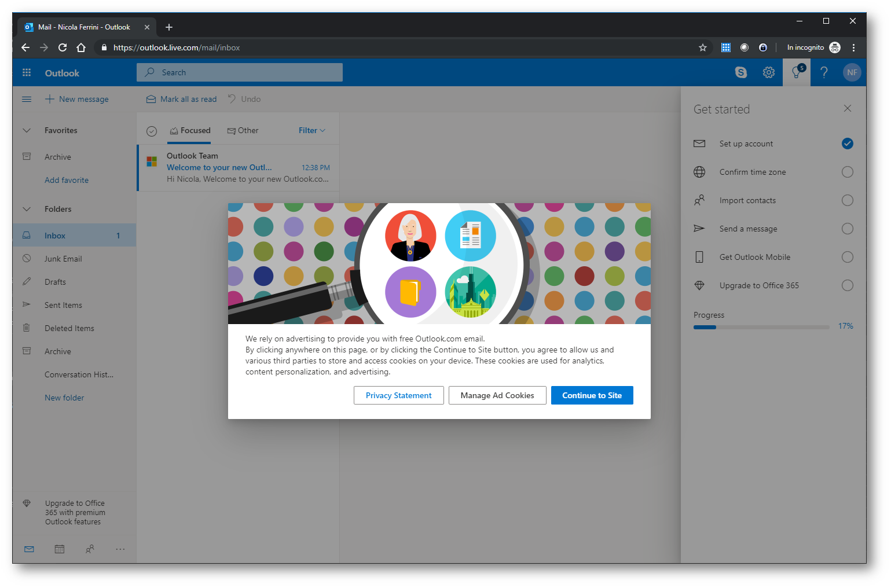The height and width of the screenshot is (588, 891).
Task: Click the New folder link
Action: pos(64,398)
